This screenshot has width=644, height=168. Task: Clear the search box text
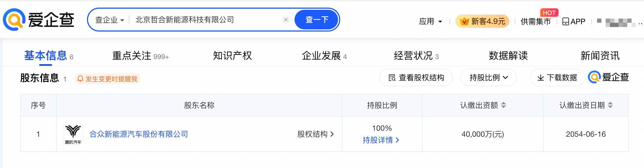286,20
